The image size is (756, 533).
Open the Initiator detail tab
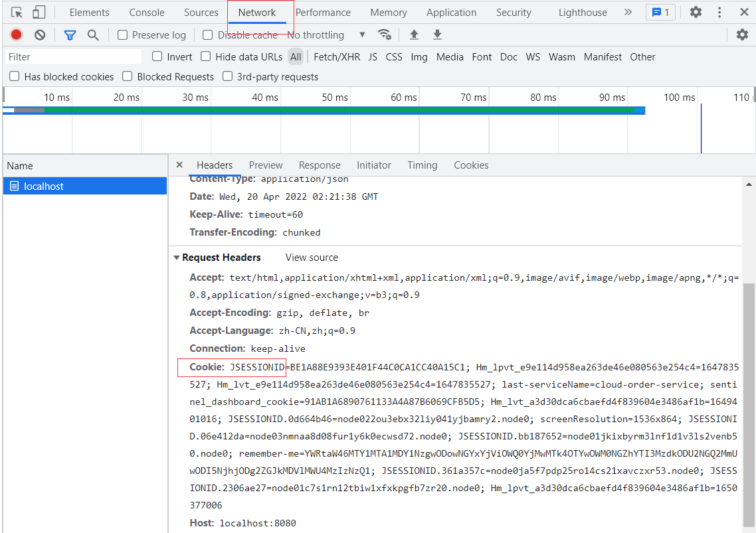[373, 165]
